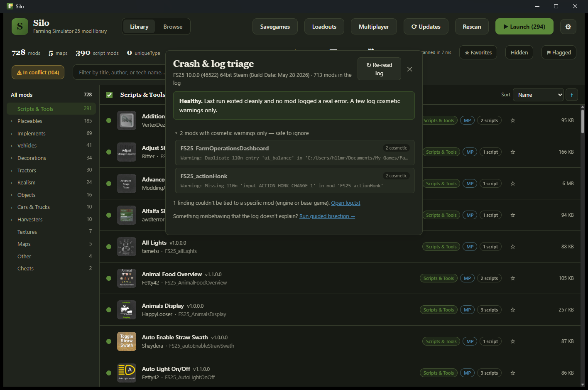Collapse the cosmetic warnings mods list
588x390 pixels.
176,133
